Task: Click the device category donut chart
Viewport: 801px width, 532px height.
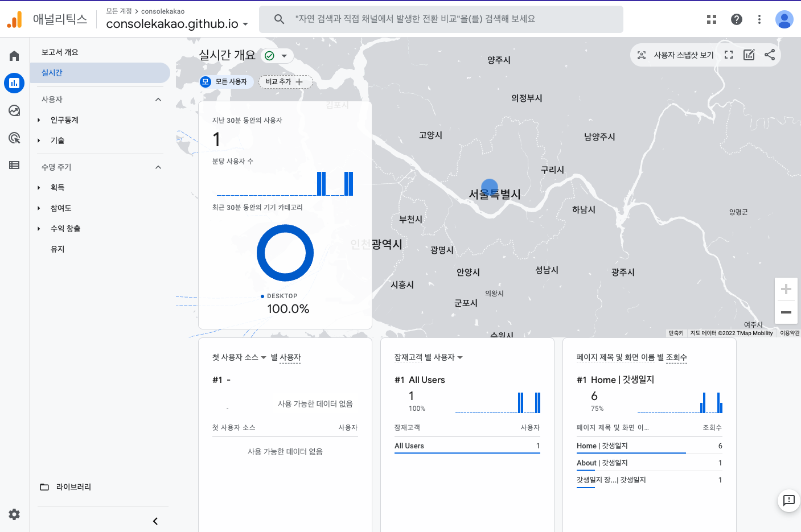Action: [285, 253]
